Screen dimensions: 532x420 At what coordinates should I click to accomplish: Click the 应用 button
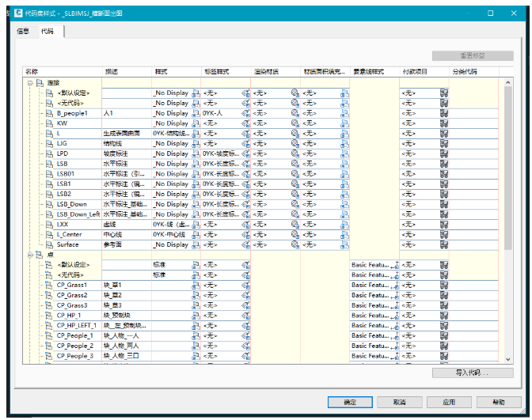coord(449,402)
